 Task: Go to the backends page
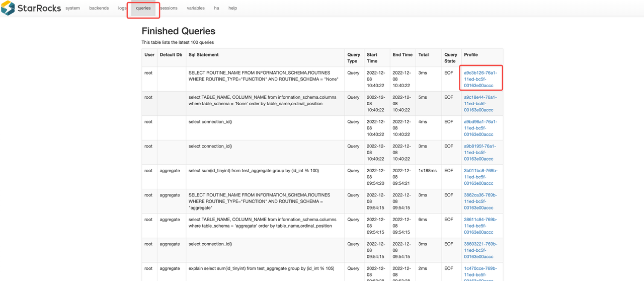click(x=99, y=8)
